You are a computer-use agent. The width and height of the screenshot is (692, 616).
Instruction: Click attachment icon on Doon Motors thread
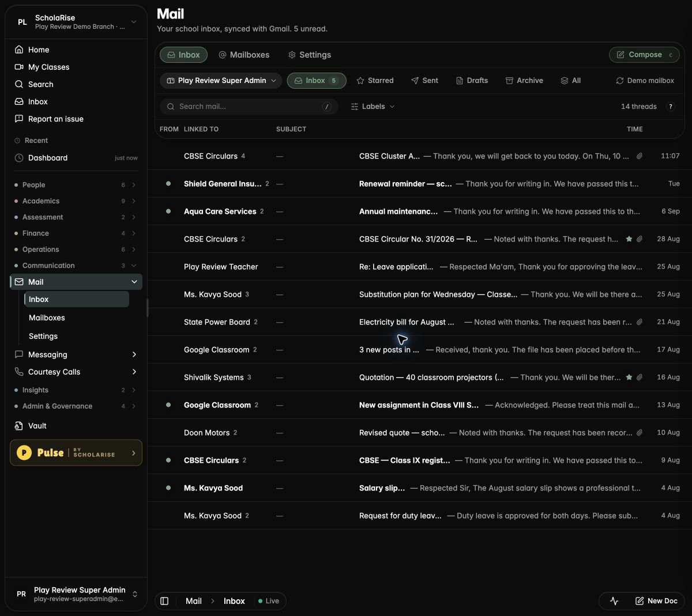pyautogui.click(x=640, y=433)
